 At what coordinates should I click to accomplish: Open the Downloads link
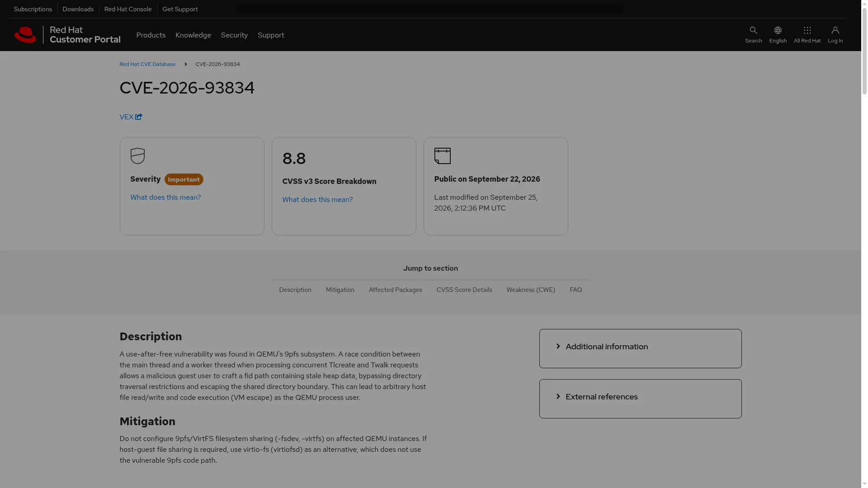coord(78,9)
